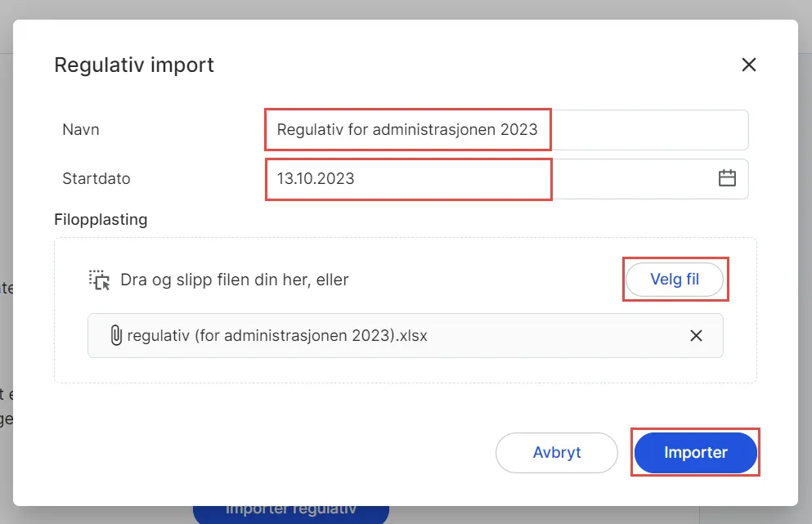812x524 pixels.
Task: Click the Dra og slipp filen din her text
Action: [236, 279]
